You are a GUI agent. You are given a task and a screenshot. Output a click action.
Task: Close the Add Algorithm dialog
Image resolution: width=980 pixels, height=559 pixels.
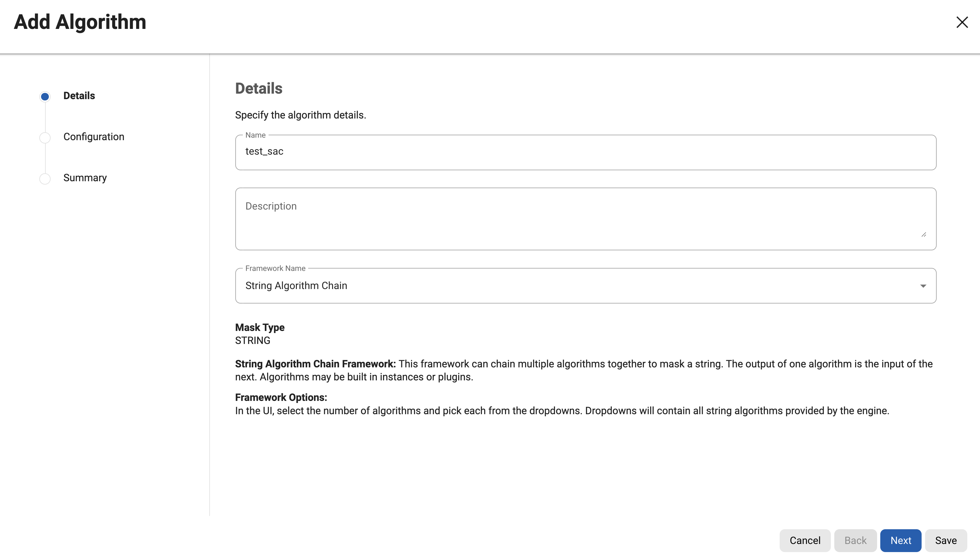[961, 22]
